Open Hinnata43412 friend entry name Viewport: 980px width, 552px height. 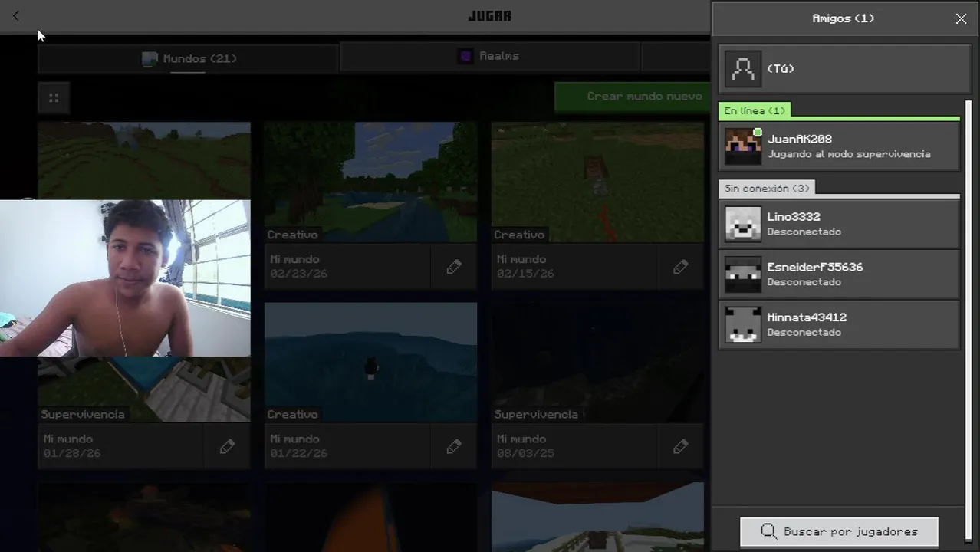807,317
